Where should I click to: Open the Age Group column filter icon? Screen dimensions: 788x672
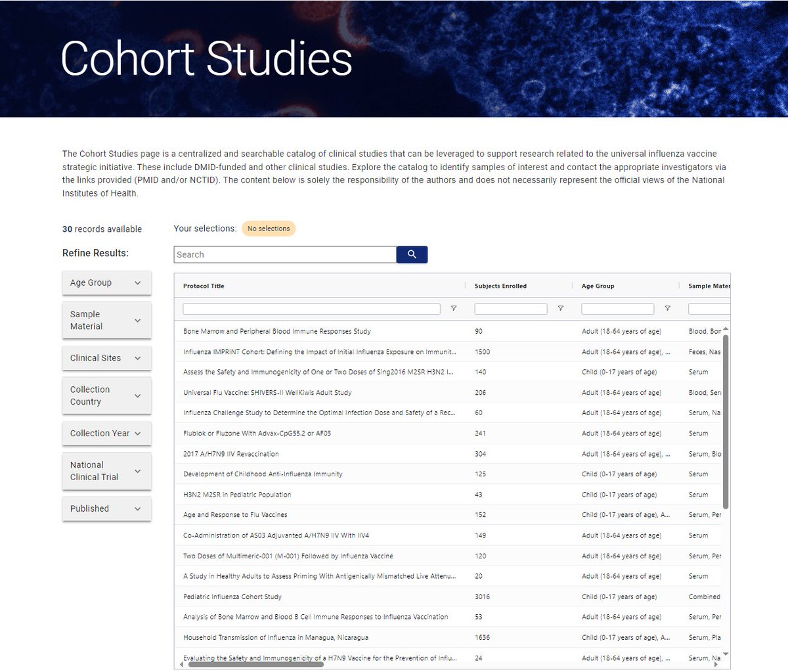[x=667, y=308]
